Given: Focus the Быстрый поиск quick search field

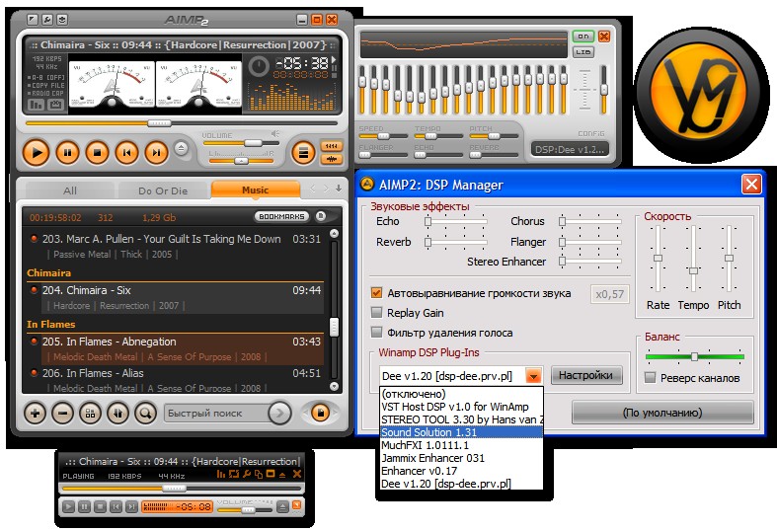Looking at the screenshot, I should pos(215,413).
